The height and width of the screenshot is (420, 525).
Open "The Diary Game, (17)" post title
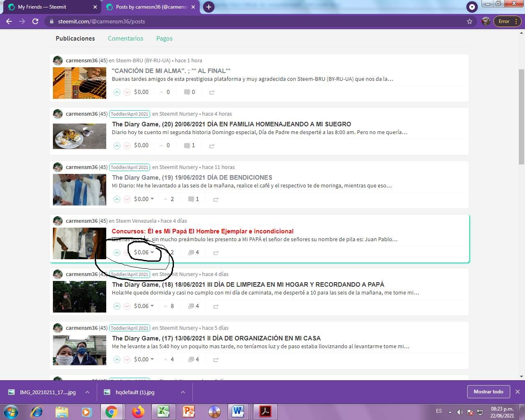click(216, 338)
